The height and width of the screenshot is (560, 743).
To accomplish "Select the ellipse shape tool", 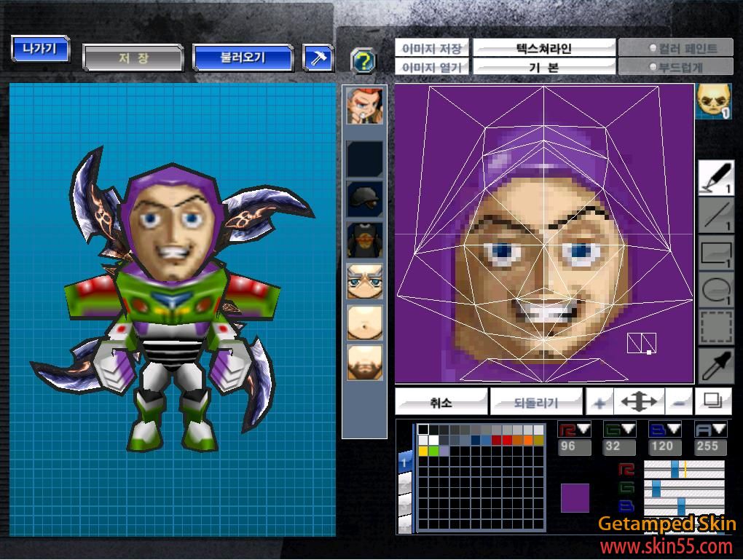I will pos(716,291).
